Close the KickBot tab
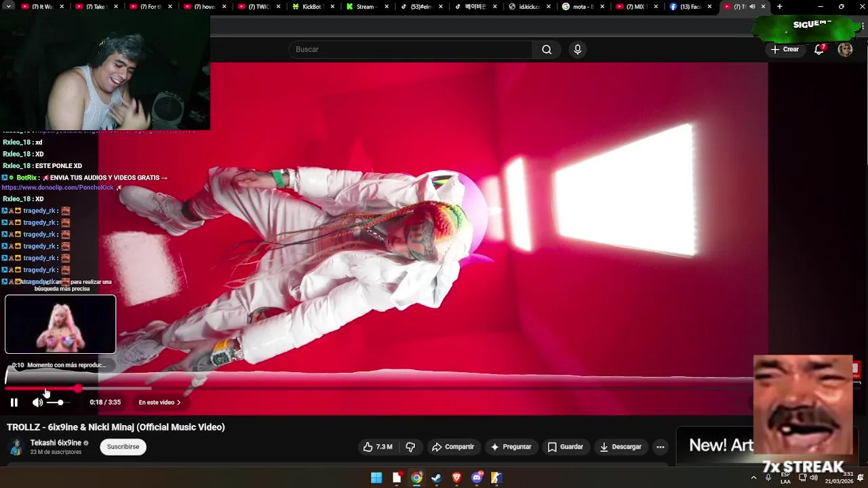Screen dimensions: 868x488 pos(332,7)
